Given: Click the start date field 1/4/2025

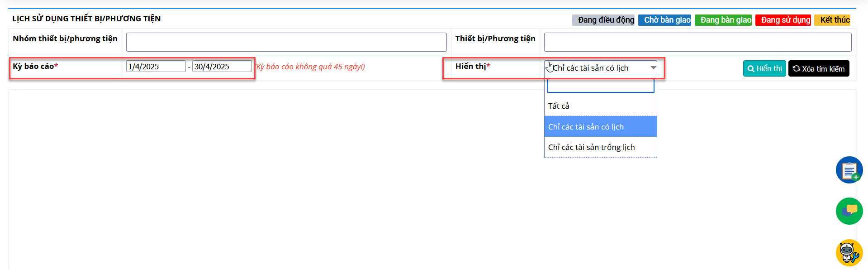Looking at the screenshot, I should (156, 67).
